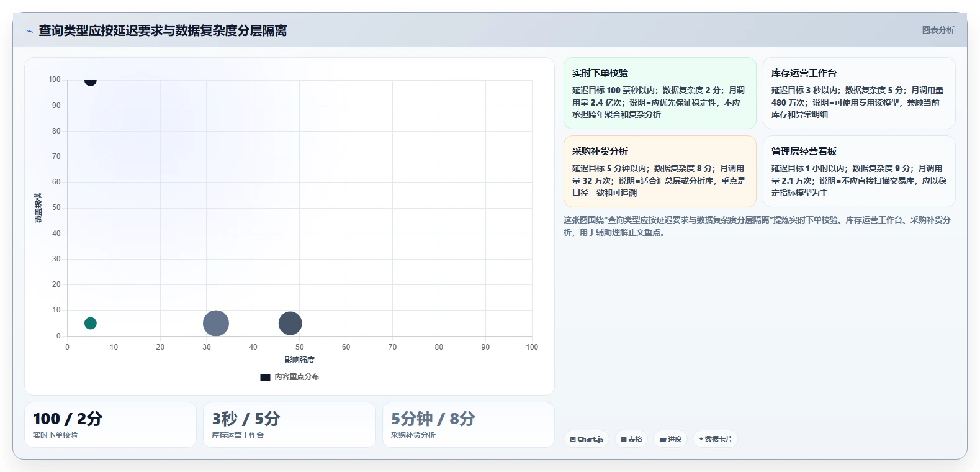Click the 延迟目标 3 秒以内 description text
The width and height of the screenshot is (980, 472).
pyautogui.click(x=858, y=102)
